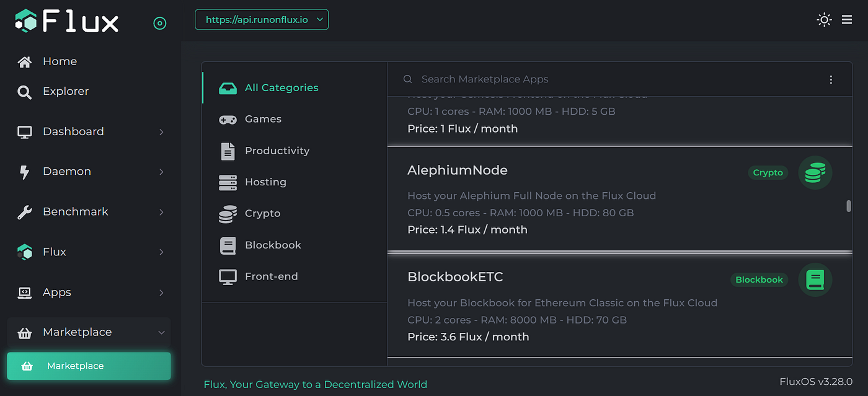Click the Benchmark wrench icon
The width and height of the screenshot is (868, 396).
tap(25, 213)
